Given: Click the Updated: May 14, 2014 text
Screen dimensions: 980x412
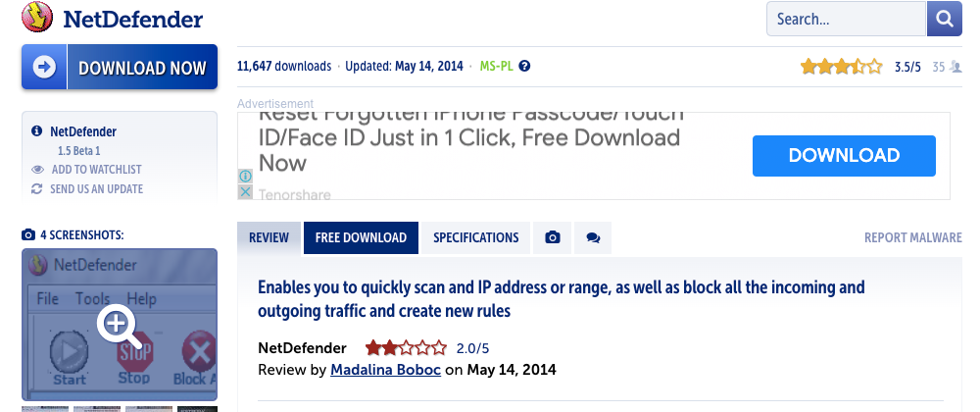Looking at the screenshot, I should pos(405,66).
